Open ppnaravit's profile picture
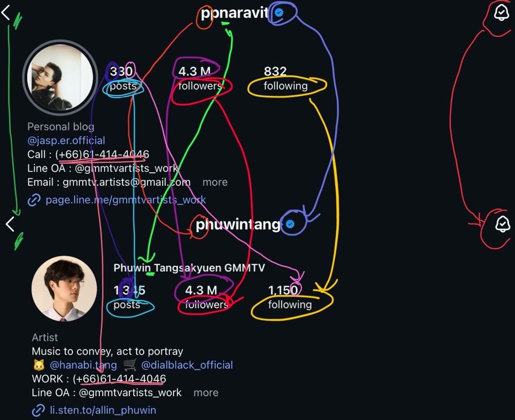This screenshot has width=515, height=420. tap(60, 77)
